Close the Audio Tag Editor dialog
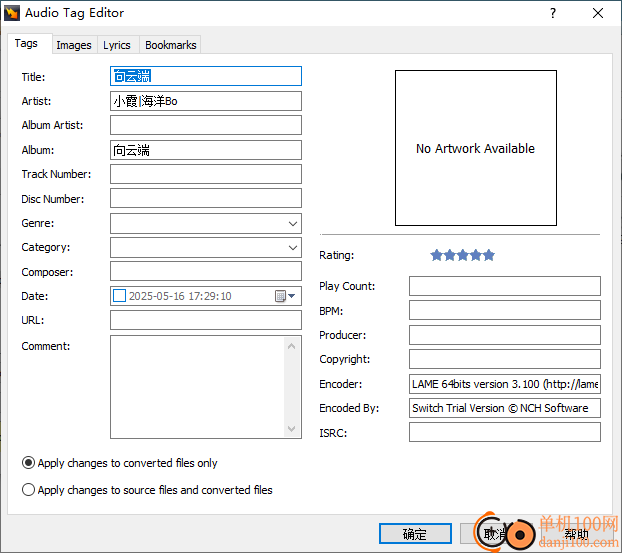622x553 pixels. point(598,13)
